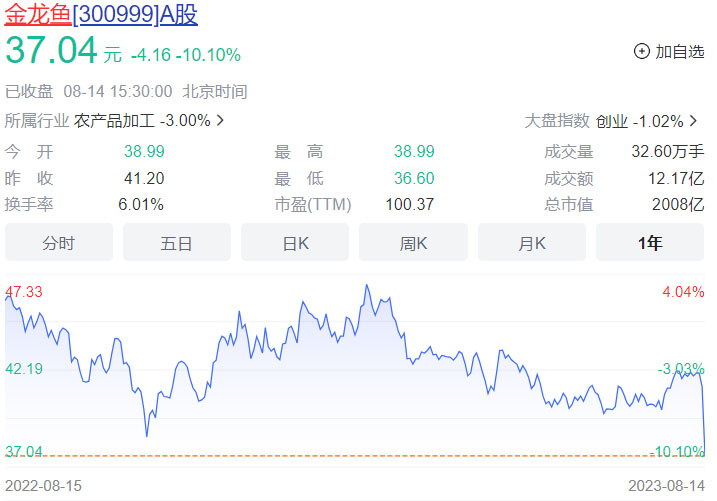Screen dimensions: 717x501
Task: Click the timestamp 08-14 15:30:00
Action: pos(118,91)
